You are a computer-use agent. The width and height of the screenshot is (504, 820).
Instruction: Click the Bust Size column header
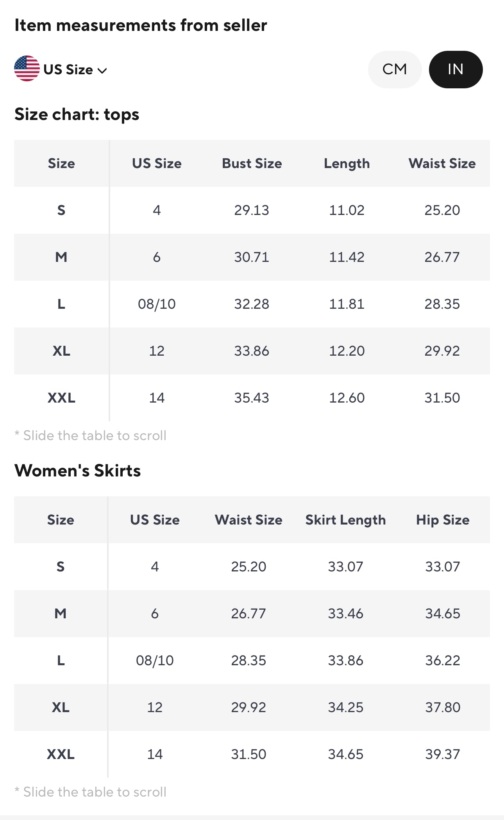pos(252,163)
